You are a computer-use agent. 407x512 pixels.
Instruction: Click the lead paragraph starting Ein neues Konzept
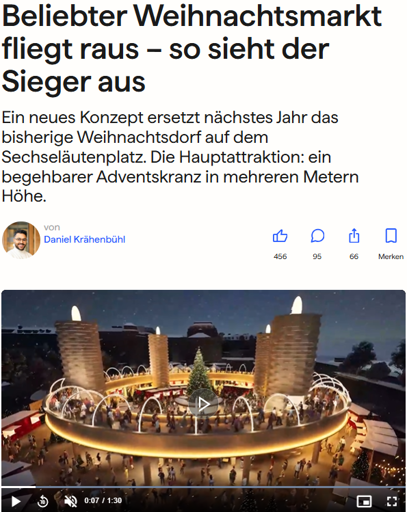[x=180, y=157]
